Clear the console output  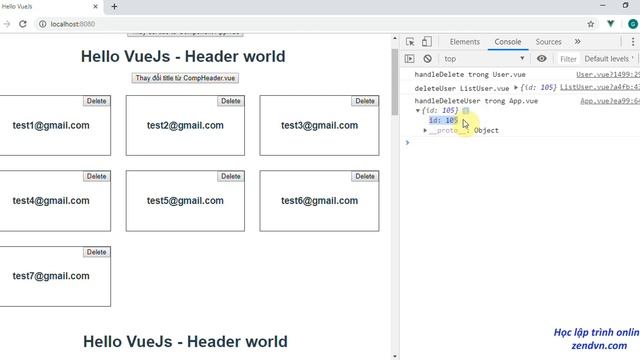427,59
